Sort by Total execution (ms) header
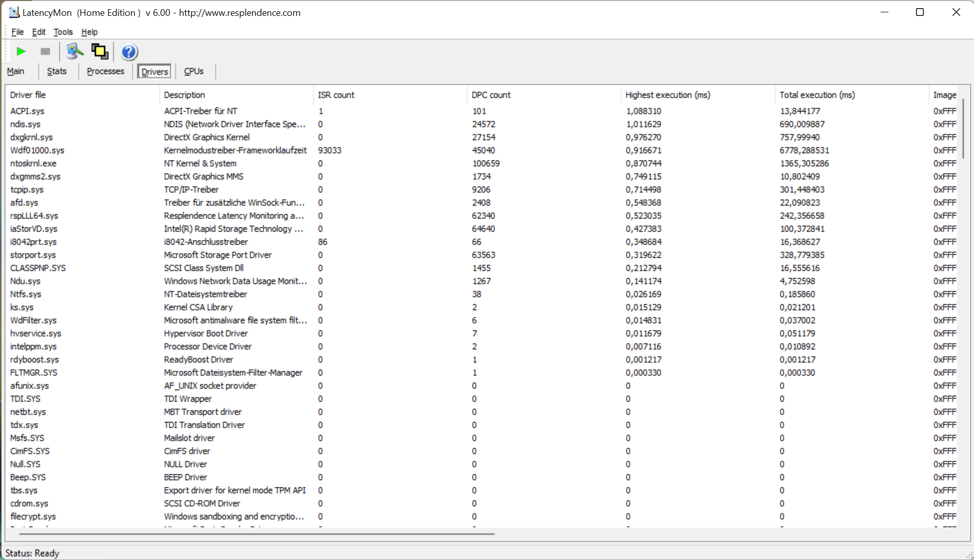The height and width of the screenshot is (560, 974). pos(852,95)
